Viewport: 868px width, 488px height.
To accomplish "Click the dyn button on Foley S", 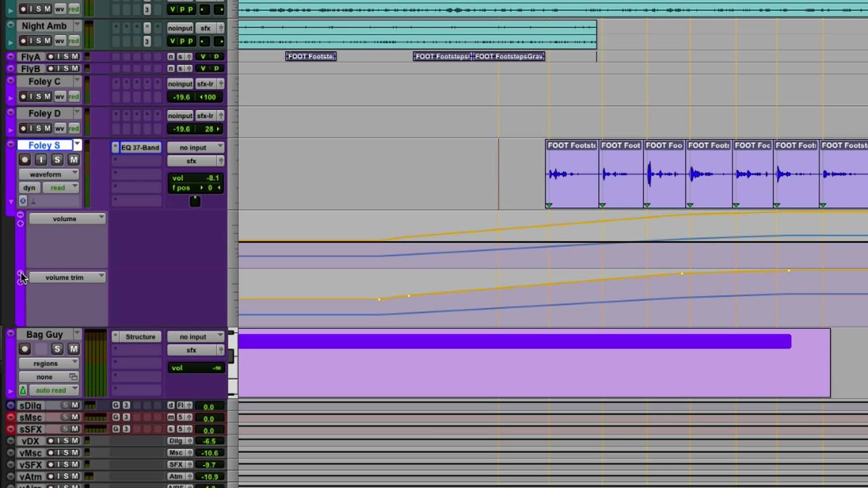I will click(29, 188).
